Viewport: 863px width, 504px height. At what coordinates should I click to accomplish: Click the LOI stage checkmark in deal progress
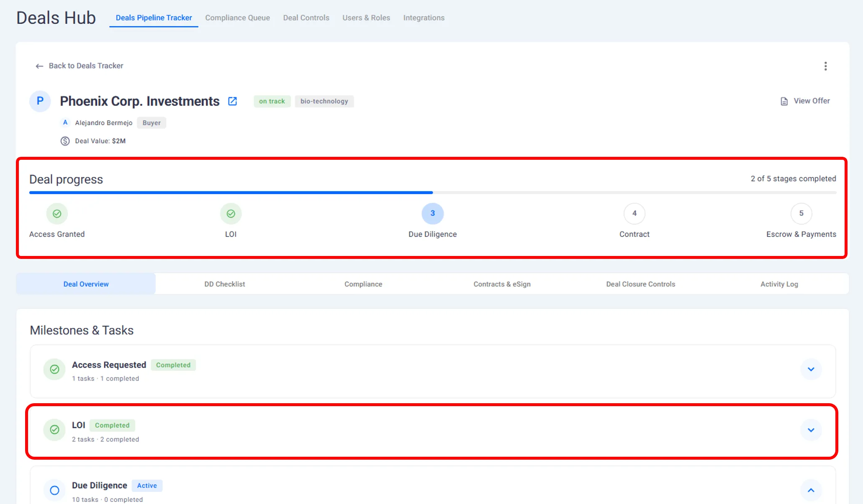pyautogui.click(x=231, y=214)
